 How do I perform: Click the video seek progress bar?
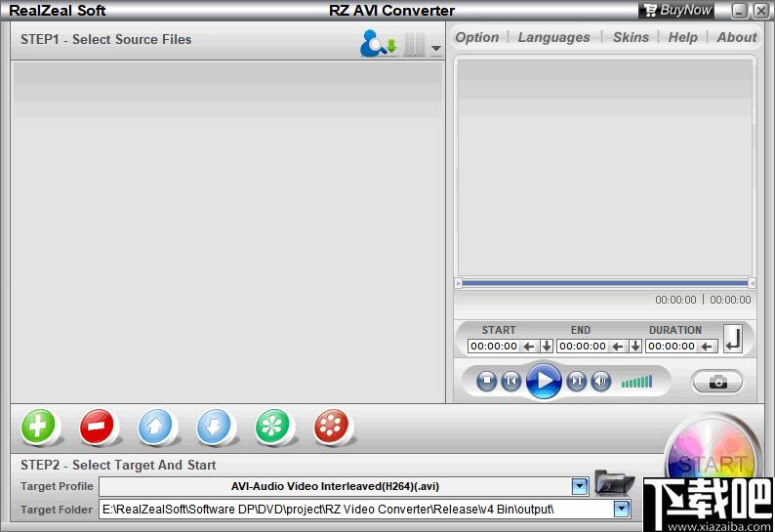(x=604, y=283)
